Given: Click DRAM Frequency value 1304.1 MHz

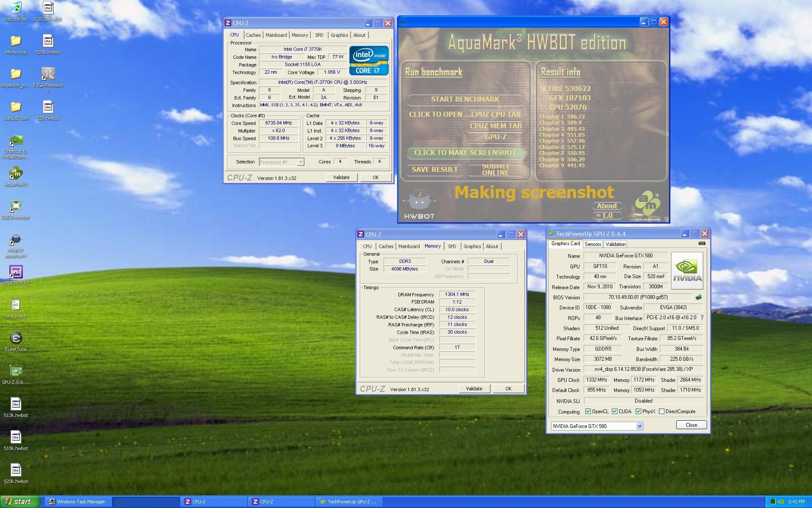Looking at the screenshot, I should (x=457, y=294).
